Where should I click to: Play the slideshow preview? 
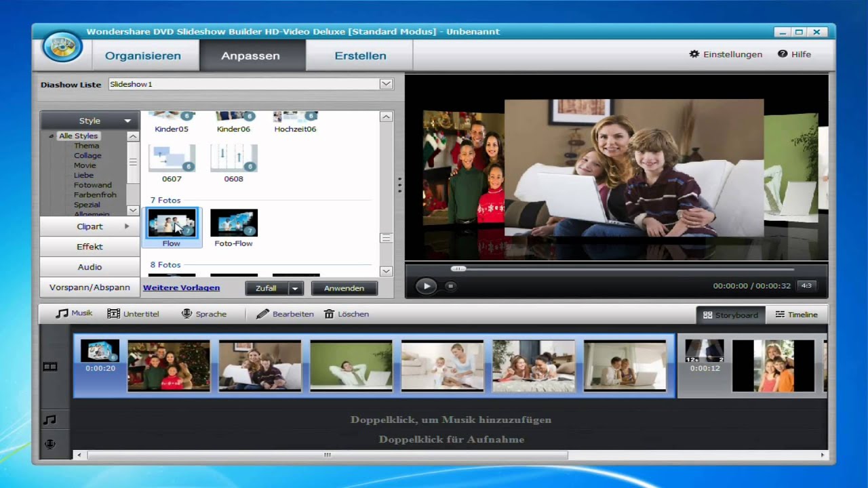427,286
